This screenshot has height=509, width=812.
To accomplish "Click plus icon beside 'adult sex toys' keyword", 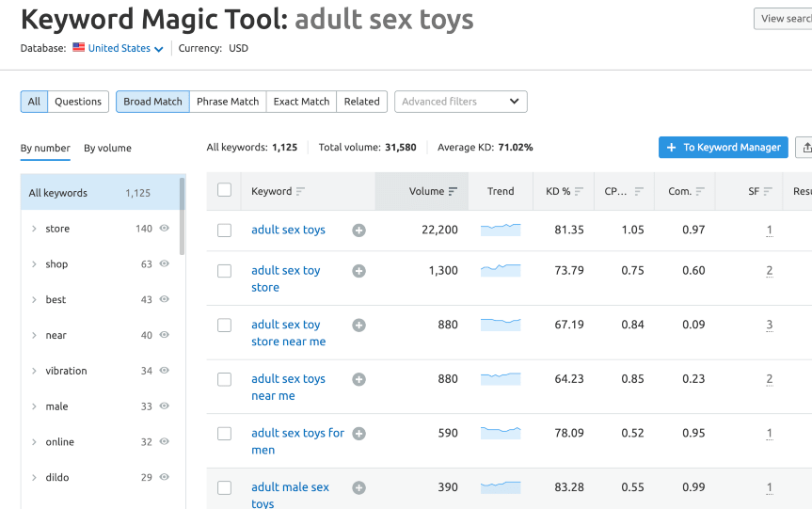I will (x=358, y=231).
